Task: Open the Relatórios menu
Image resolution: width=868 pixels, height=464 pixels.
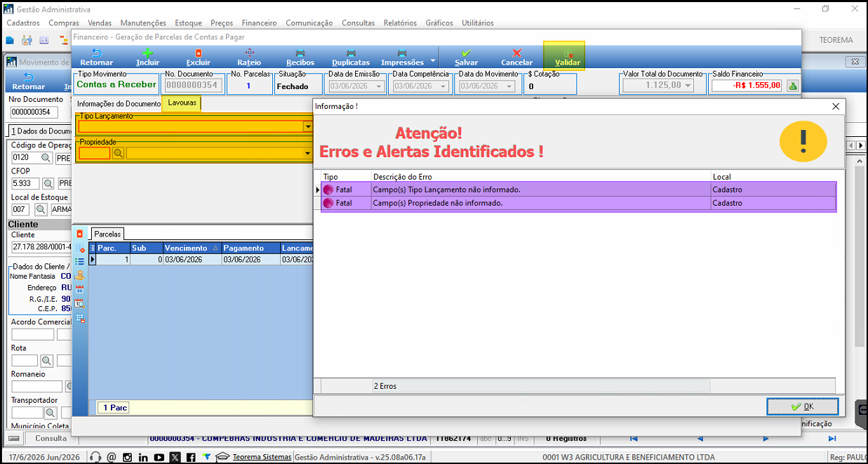Action: (400, 23)
